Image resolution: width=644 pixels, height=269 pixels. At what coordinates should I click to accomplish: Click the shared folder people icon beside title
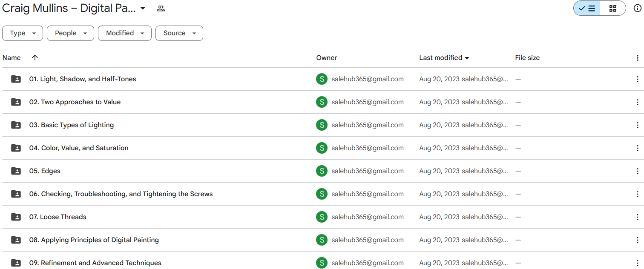coord(161,9)
